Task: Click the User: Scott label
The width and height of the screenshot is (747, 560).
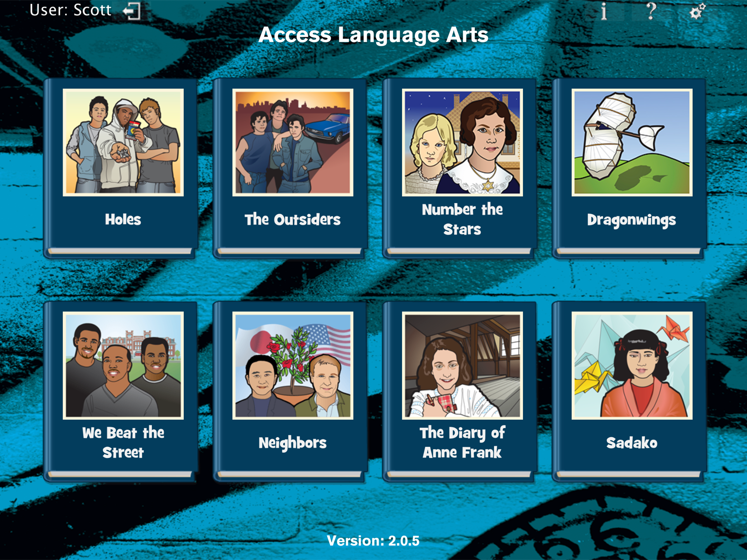Action: click(70, 10)
